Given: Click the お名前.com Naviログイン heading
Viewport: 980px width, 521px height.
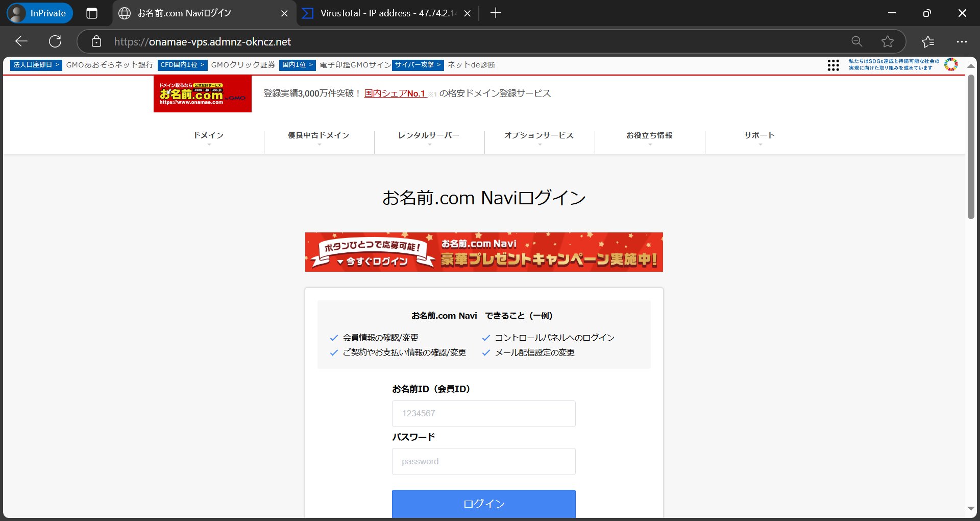Looking at the screenshot, I should [484, 198].
